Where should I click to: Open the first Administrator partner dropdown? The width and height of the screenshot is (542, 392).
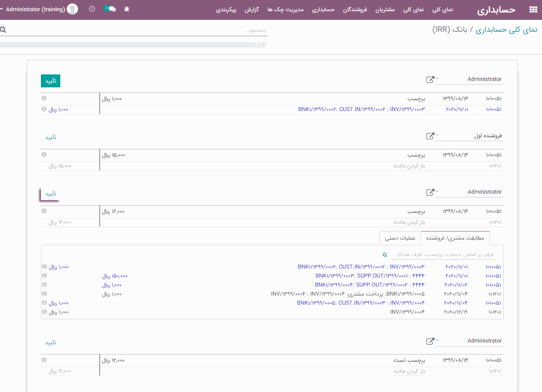[469, 79]
